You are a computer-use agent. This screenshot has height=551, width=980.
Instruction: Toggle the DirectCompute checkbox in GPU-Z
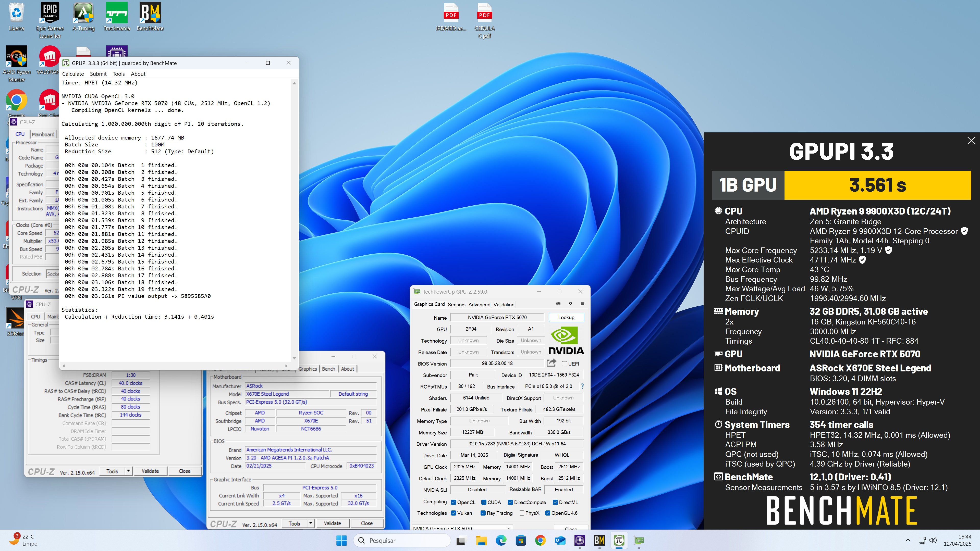click(510, 502)
